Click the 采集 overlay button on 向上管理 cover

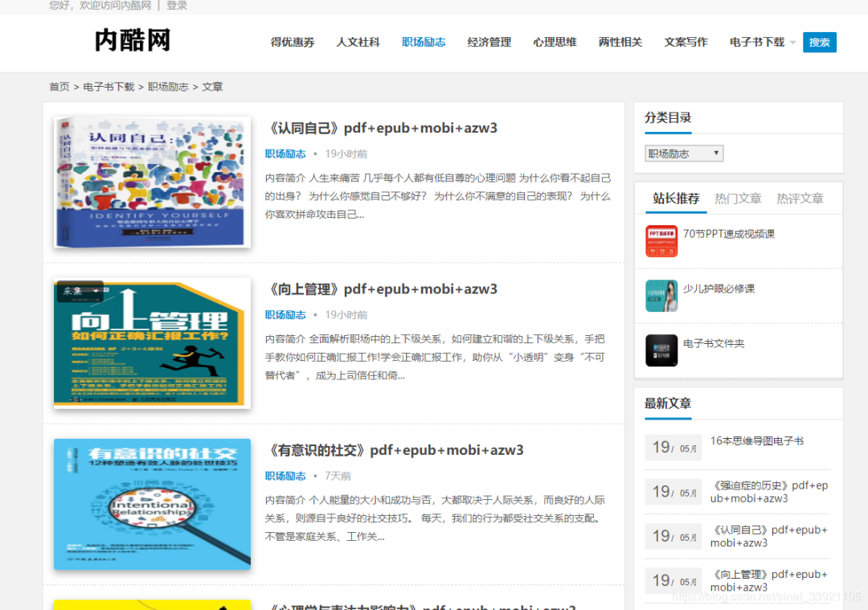click(80, 291)
